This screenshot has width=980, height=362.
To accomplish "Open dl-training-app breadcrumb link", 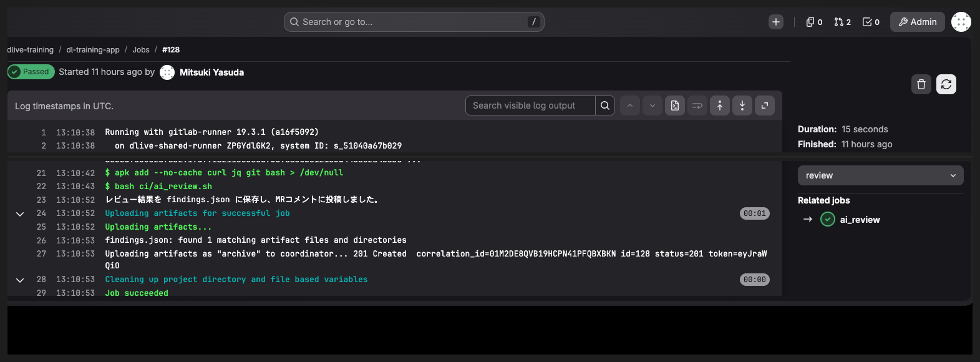I will (x=93, y=50).
